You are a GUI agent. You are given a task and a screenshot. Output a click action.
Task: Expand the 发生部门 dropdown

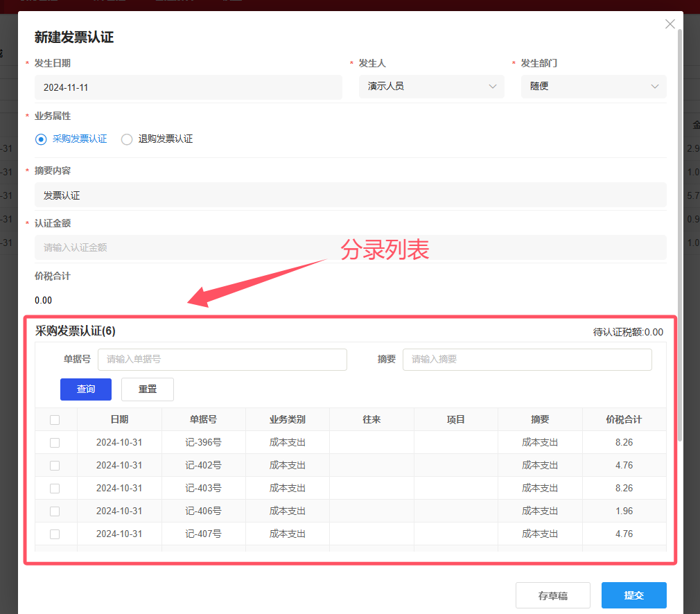point(654,87)
